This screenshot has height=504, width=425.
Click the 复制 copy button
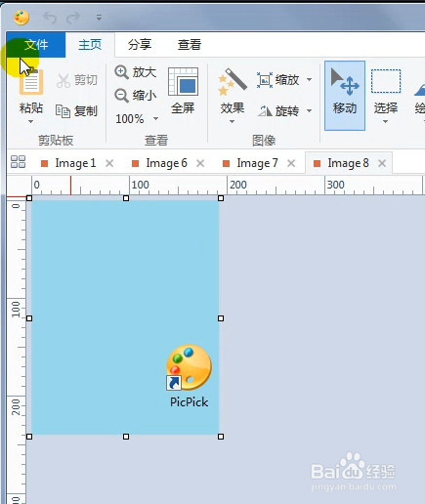pyautogui.click(x=77, y=111)
